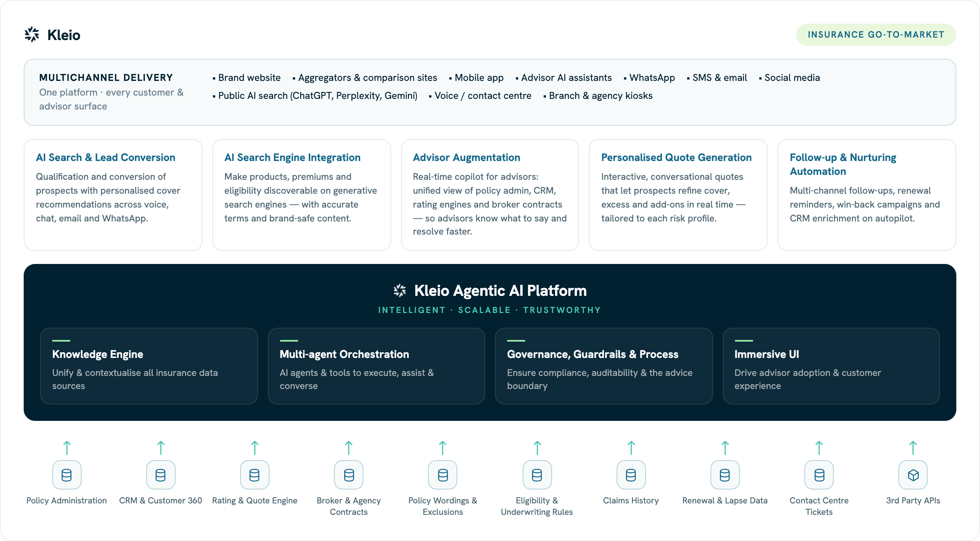Viewport: 980px width, 541px height.
Task: Click the SMS & email channel
Action: 717,78
